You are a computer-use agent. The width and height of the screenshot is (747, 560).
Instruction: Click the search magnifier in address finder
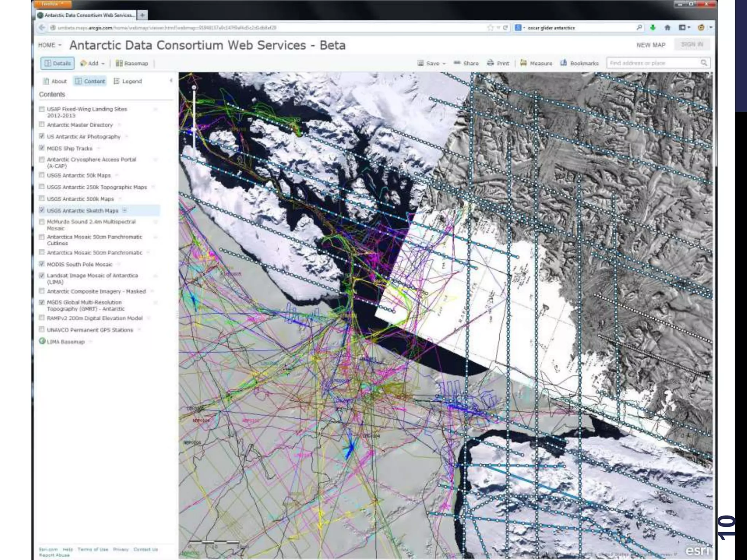point(704,63)
